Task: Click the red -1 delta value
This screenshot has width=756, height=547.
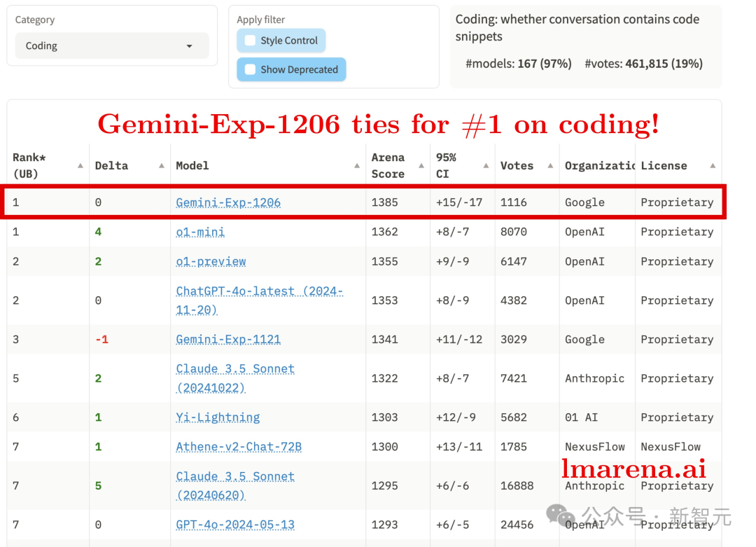Action: (101, 340)
